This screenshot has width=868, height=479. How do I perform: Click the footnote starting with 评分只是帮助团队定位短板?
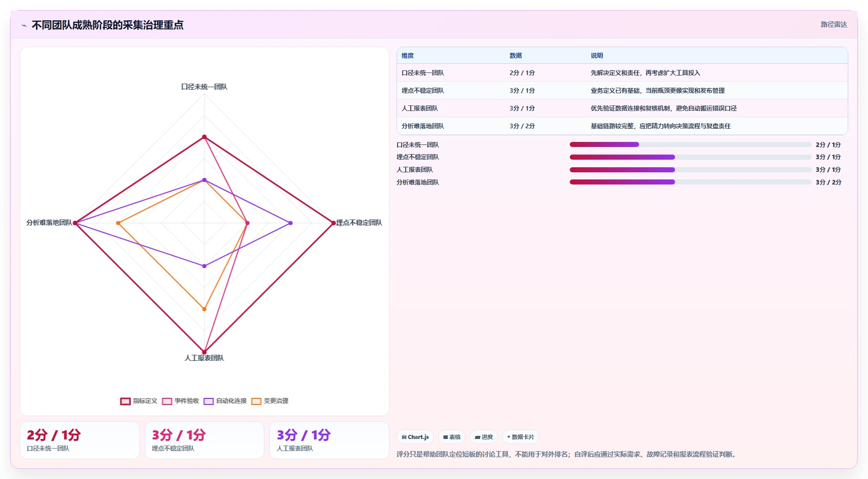(567, 454)
